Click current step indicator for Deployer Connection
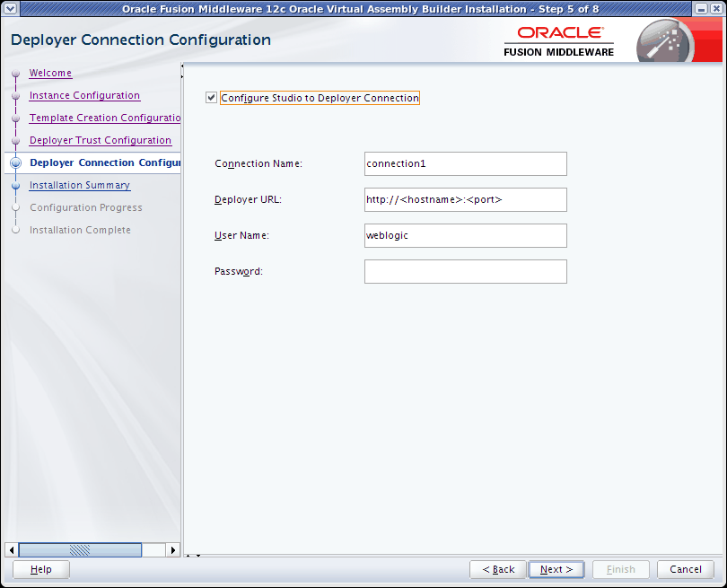 pyautogui.click(x=16, y=162)
